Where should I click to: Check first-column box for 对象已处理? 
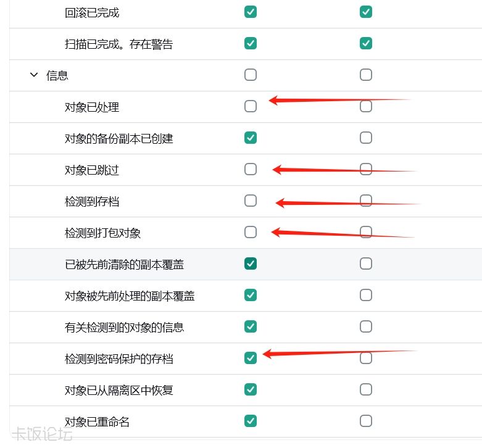pos(251,106)
